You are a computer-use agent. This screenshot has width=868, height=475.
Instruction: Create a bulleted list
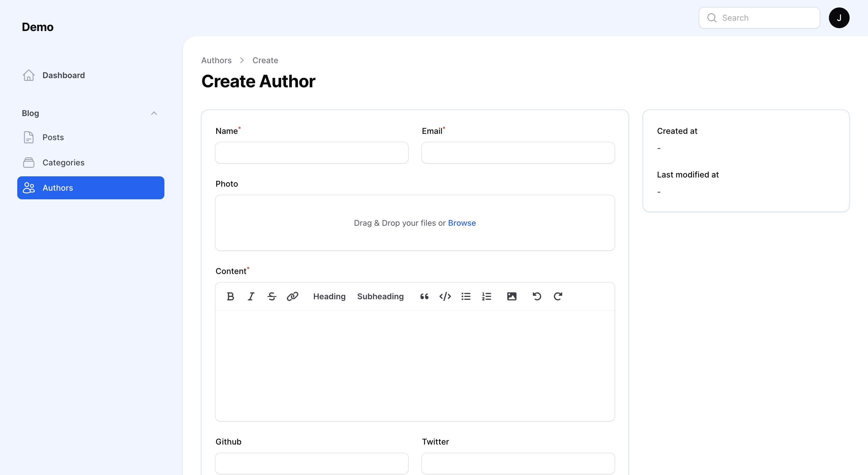pyautogui.click(x=466, y=296)
